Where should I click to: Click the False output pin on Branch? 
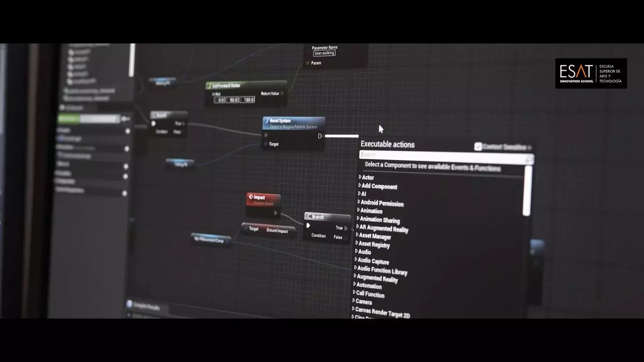coord(346,238)
